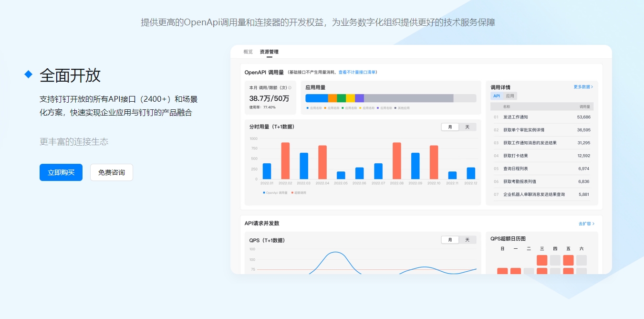Click the blue diamond icon beside 全面开放

[29, 74]
